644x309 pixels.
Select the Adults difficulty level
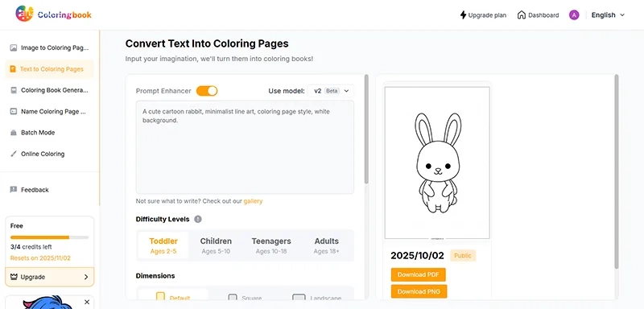click(327, 245)
